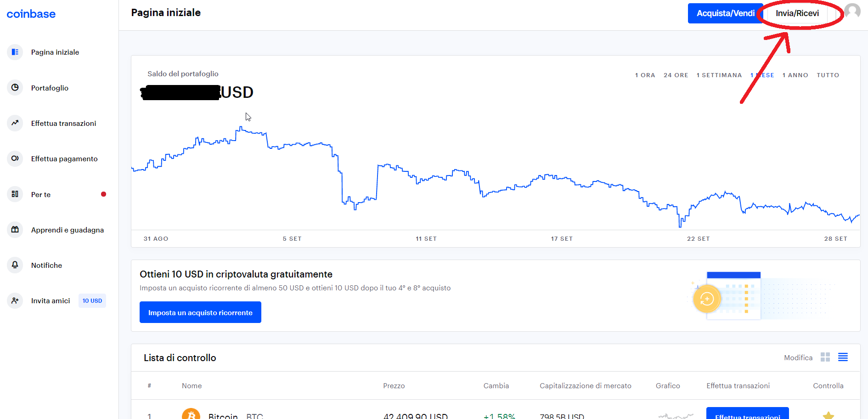Click Imposta un acquisto ricorrente

pyautogui.click(x=200, y=312)
